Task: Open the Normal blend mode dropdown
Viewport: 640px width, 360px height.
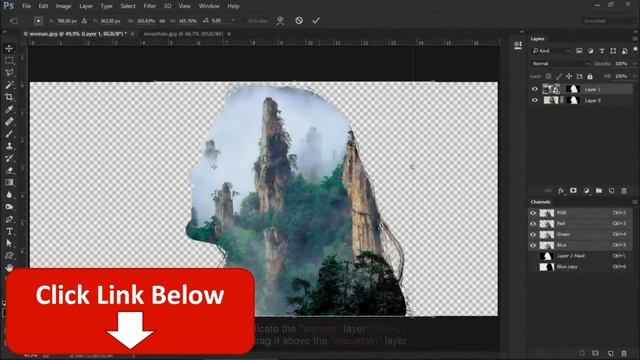Action: (561, 64)
